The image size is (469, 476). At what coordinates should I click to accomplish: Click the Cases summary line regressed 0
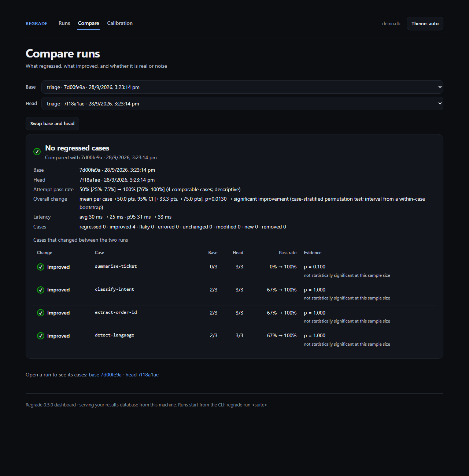pyautogui.click(x=183, y=227)
